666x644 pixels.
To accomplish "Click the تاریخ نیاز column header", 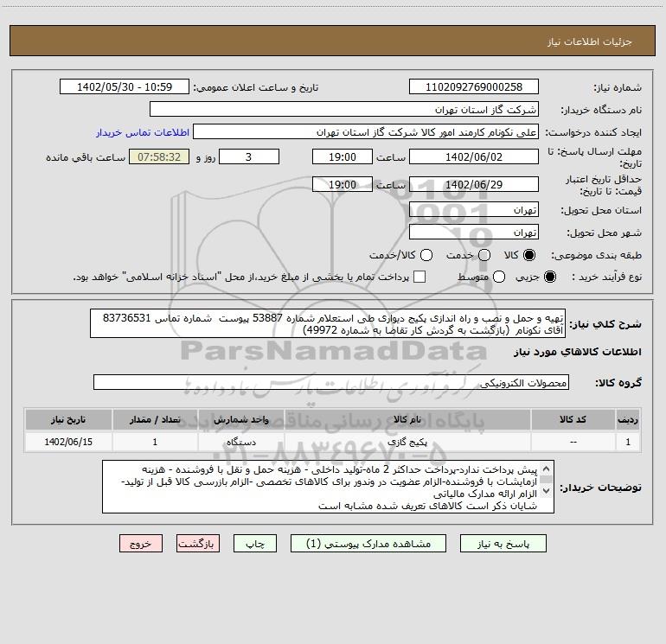I will 68,419.
